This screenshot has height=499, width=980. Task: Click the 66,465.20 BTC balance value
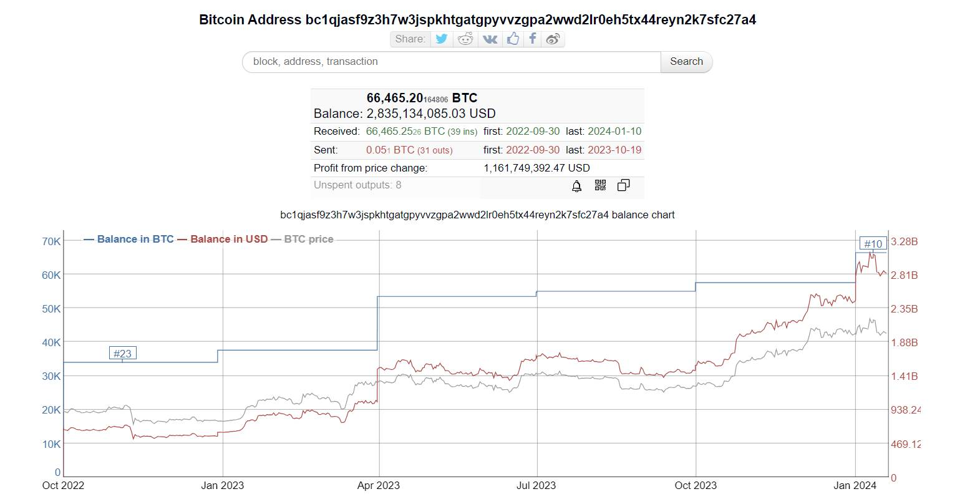[422, 98]
